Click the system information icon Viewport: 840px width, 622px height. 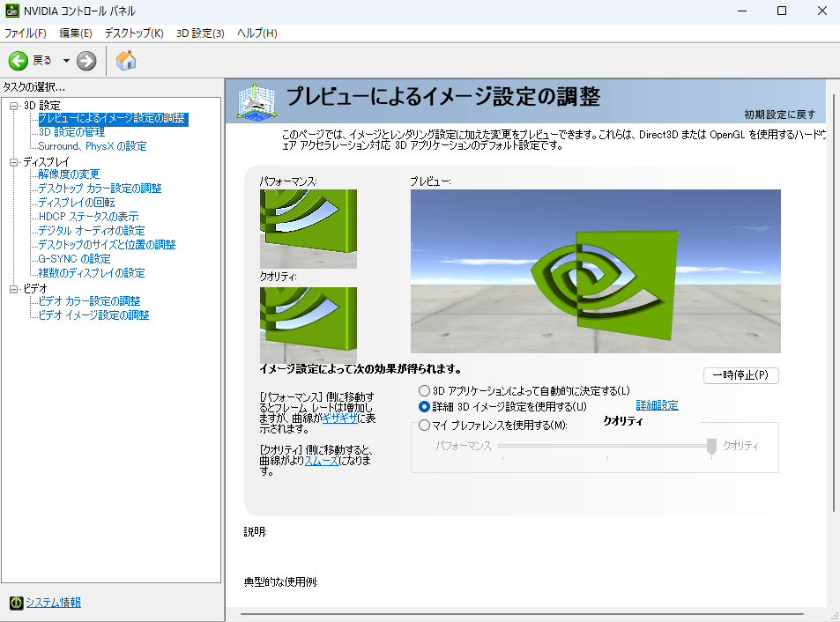click(x=17, y=603)
